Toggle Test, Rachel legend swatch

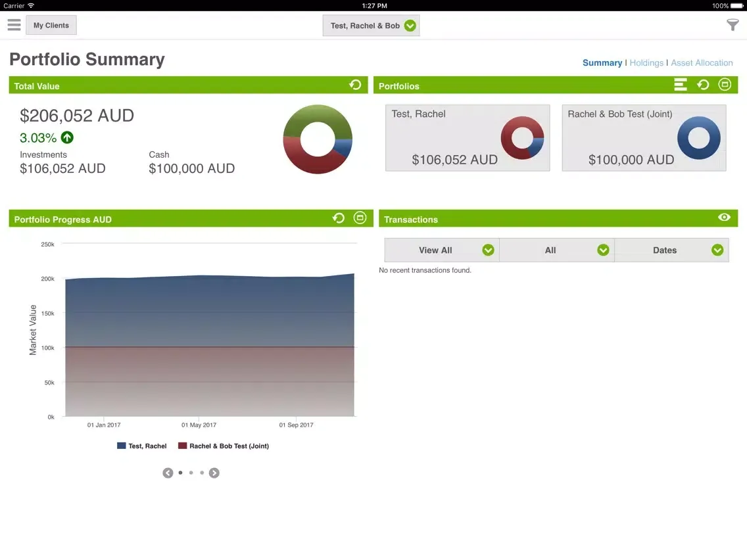click(121, 446)
